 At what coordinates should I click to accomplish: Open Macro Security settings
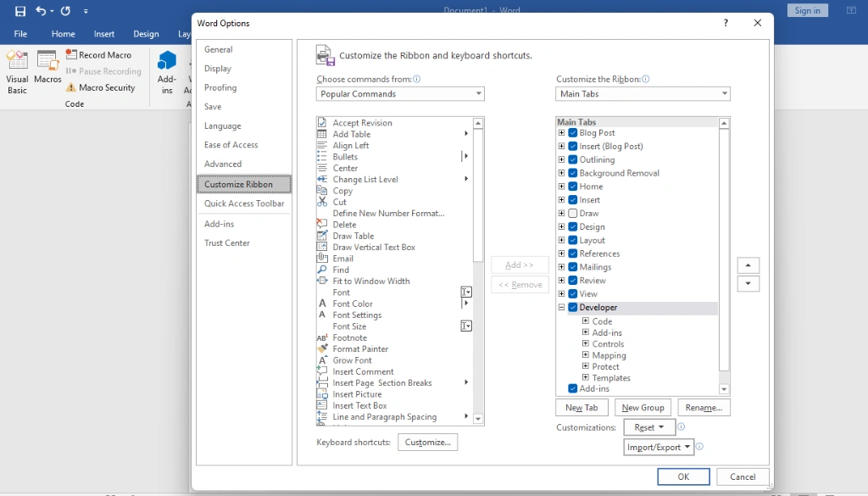click(100, 87)
